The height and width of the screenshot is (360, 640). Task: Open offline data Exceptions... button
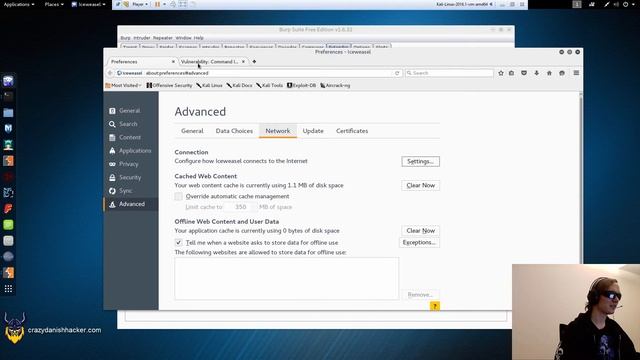click(419, 242)
